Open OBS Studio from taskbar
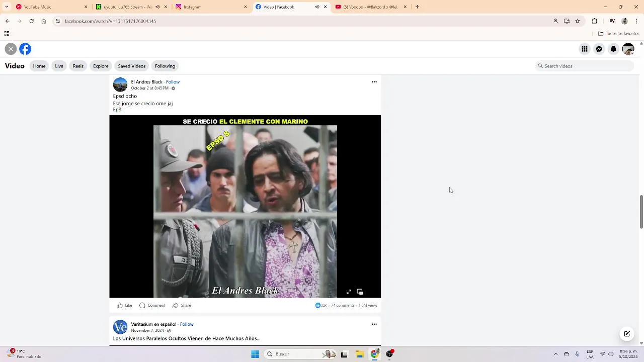The width and height of the screenshot is (644, 362). tap(389, 354)
